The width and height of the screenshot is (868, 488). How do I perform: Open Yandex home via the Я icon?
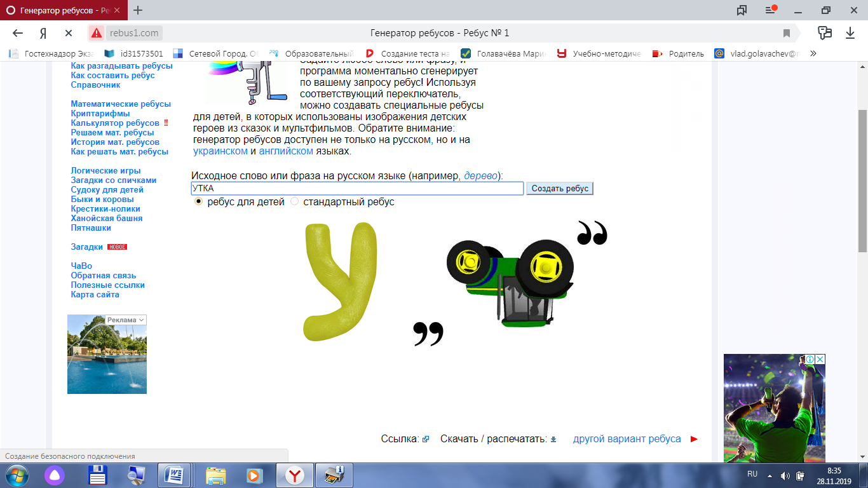43,33
